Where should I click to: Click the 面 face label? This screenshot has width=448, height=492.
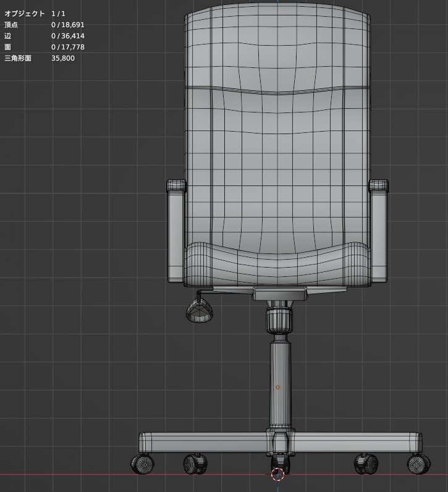pyautogui.click(x=7, y=47)
